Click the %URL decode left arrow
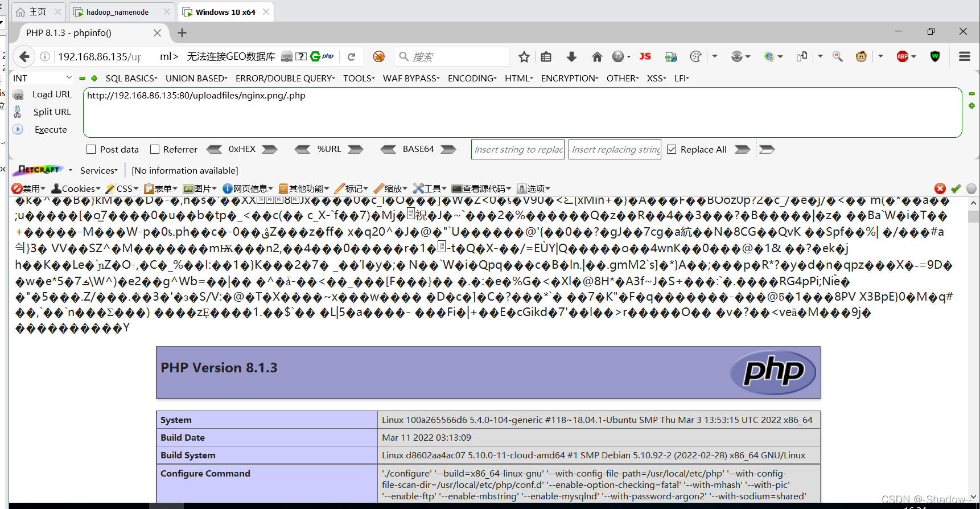The height and width of the screenshot is (509, 980). [302, 149]
